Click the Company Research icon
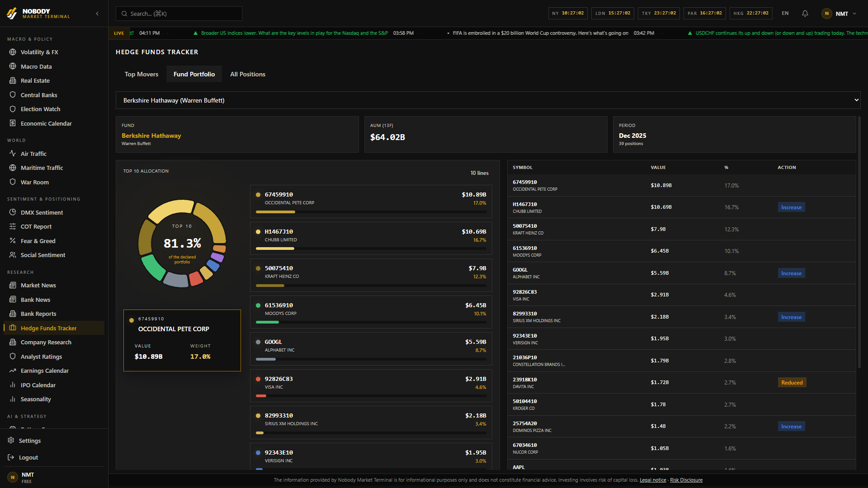The image size is (868, 488). 13,342
